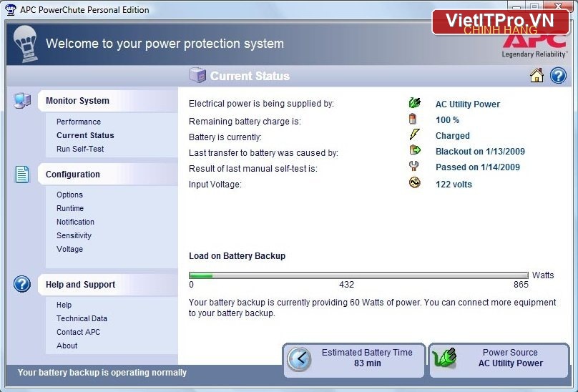Open the Configuration section
The image size is (578, 392).
(107, 174)
